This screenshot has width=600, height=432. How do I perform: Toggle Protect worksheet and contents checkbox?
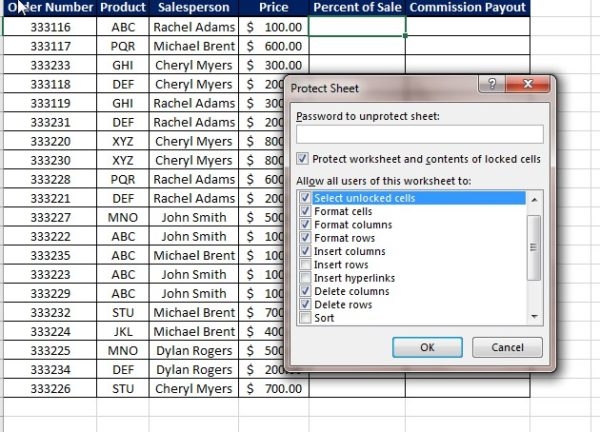(303, 159)
